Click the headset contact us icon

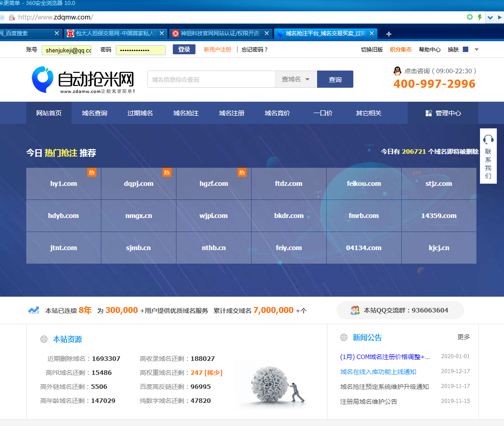click(488, 139)
